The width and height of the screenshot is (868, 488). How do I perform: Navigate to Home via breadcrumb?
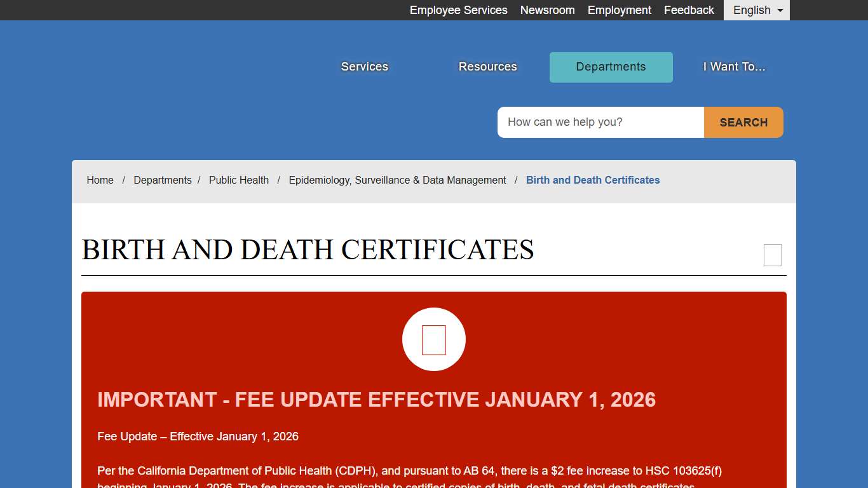coord(100,180)
